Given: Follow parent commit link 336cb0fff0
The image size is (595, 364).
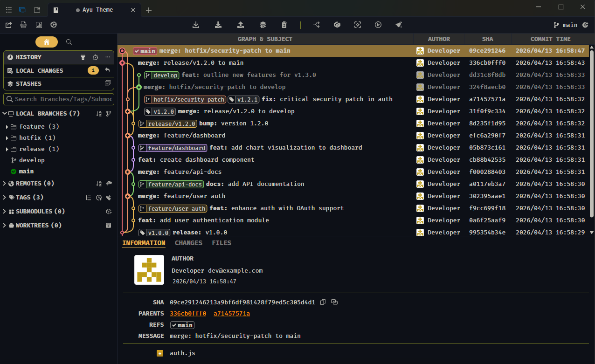Looking at the screenshot, I should tap(188, 314).
